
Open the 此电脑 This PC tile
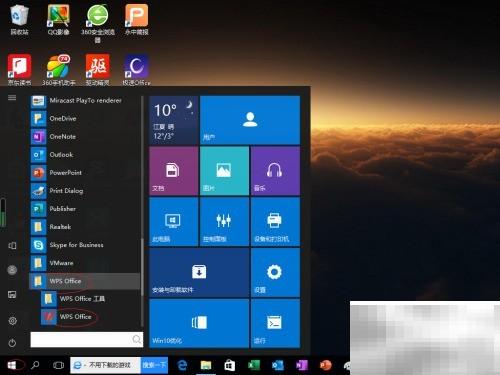point(173,222)
